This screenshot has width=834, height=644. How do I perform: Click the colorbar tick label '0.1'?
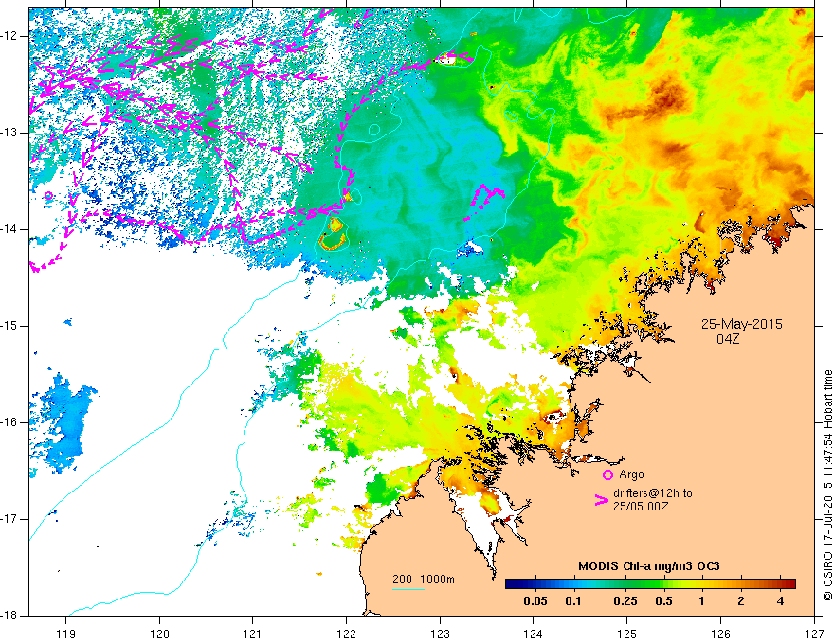tap(572, 601)
